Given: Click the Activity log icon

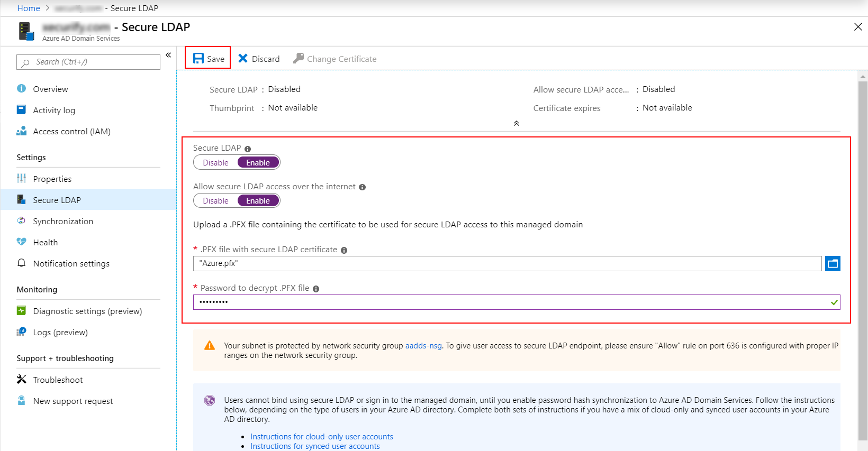Looking at the screenshot, I should 21,109.
